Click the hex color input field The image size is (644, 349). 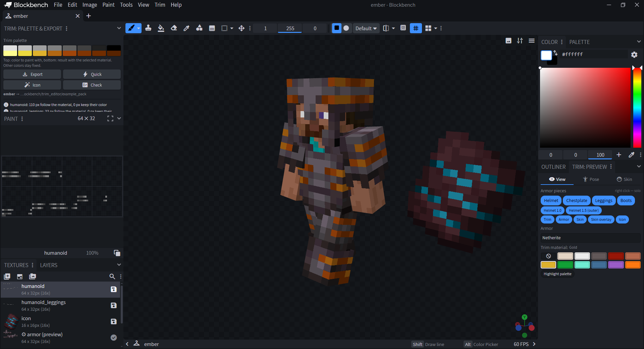coord(594,54)
